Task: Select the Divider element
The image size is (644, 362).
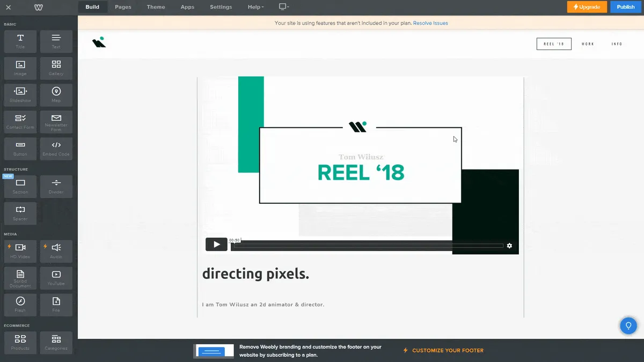Action: pos(56,187)
